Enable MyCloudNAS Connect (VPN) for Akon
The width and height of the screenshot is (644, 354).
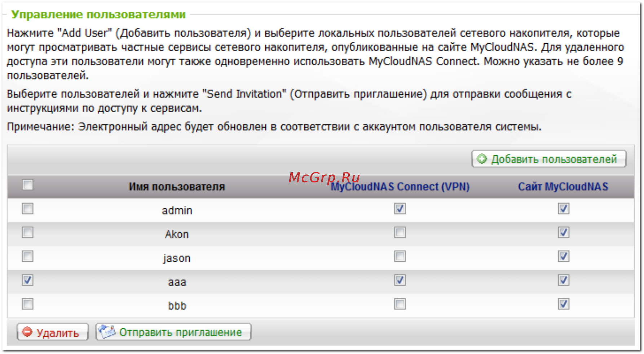point(400,233)
